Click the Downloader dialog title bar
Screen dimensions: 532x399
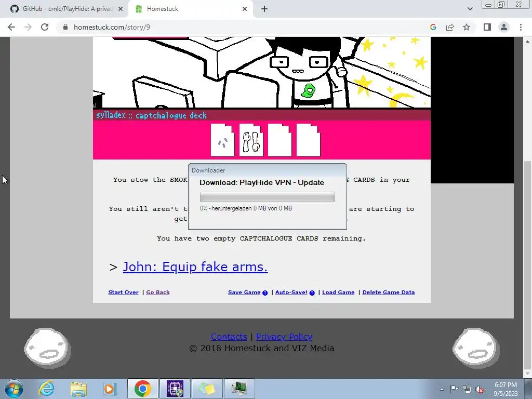(268, 170)
